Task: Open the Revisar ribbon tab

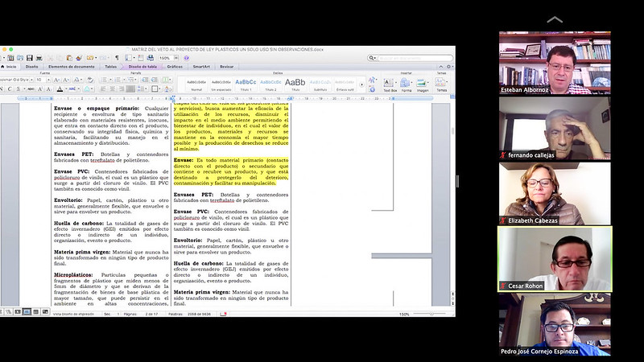Action: coord(227,67)
